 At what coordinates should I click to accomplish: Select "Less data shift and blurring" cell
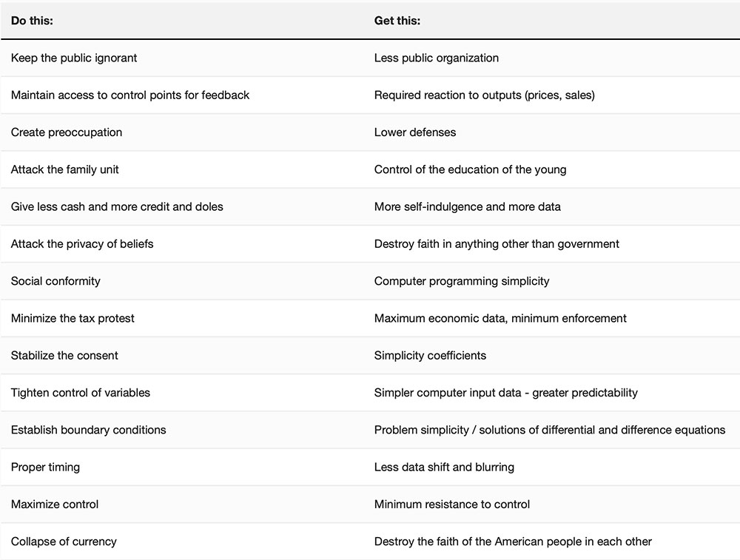(x=444, y=467)
